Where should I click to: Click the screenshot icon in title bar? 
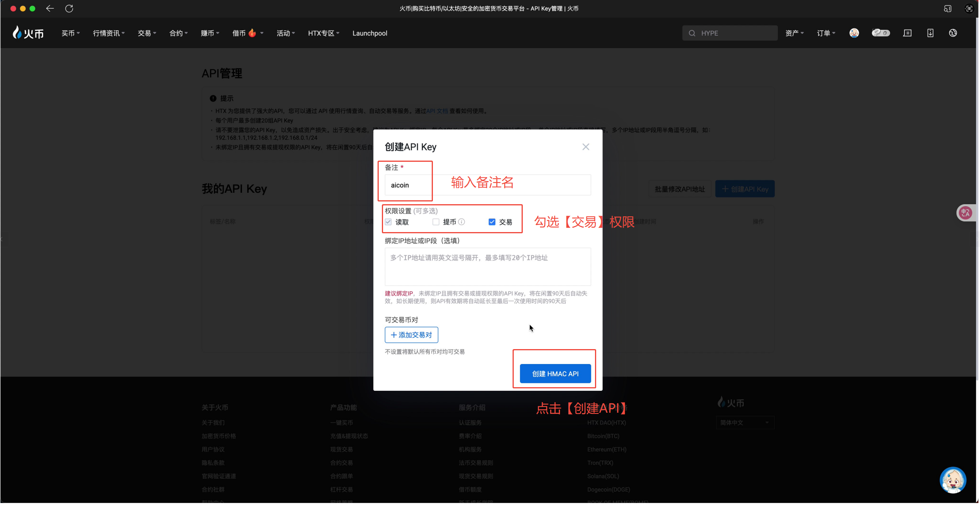(969, 8)
